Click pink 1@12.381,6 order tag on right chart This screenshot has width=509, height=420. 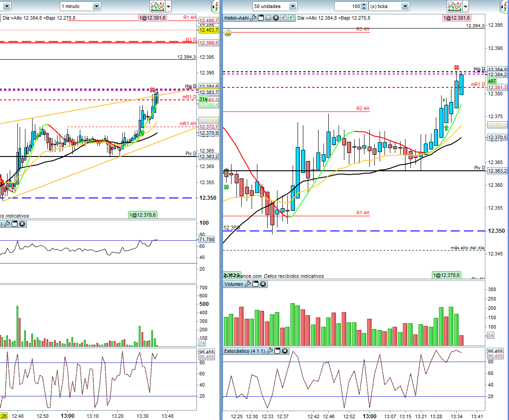coord(456,18)
